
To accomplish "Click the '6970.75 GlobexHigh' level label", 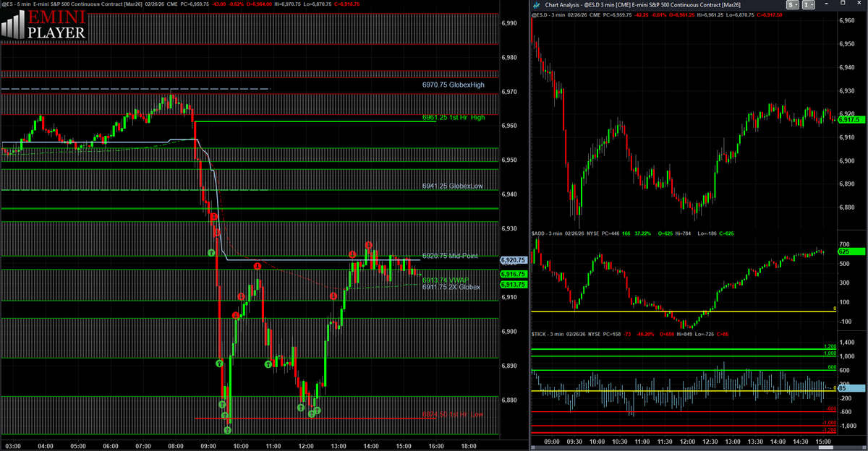I will coord(454,85).
